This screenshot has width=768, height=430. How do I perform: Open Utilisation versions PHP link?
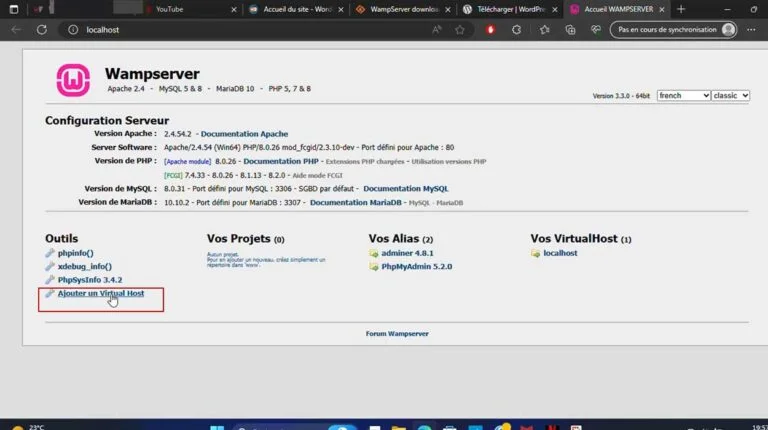[x=449, y=162]
